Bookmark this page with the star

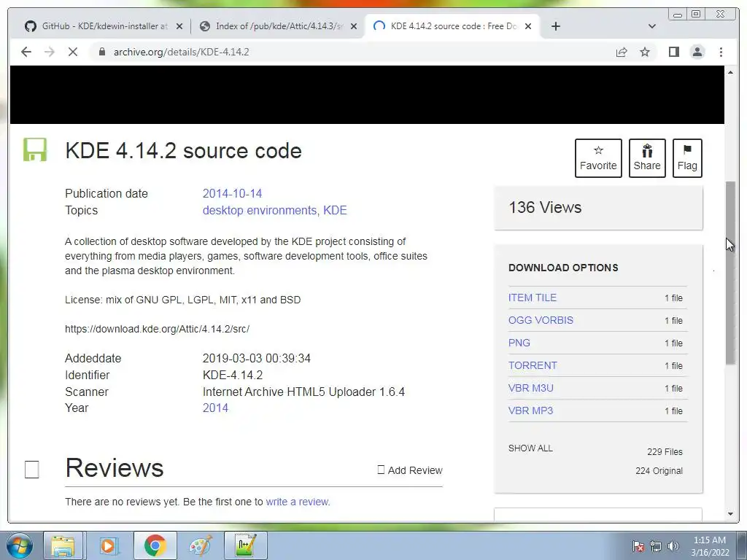645,52
